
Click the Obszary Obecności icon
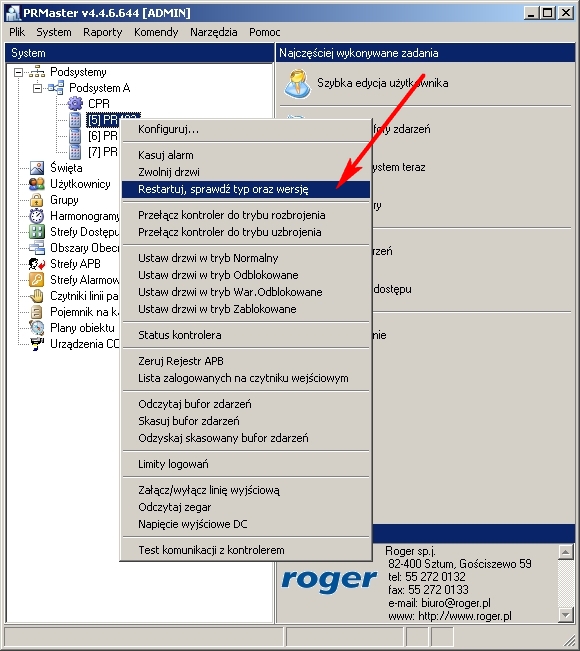tap(37, 248)
